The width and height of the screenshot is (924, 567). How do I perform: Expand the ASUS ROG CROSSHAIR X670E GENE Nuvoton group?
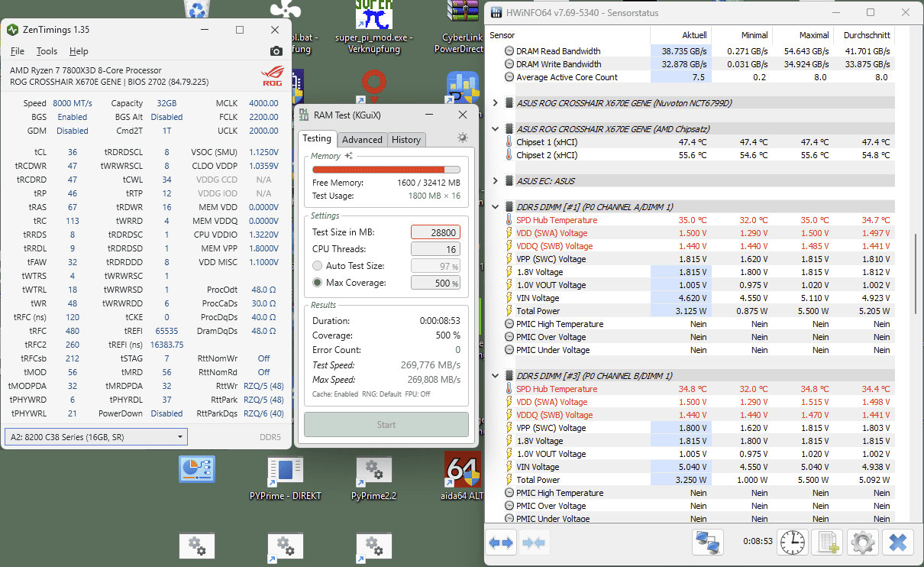[495, 103]
